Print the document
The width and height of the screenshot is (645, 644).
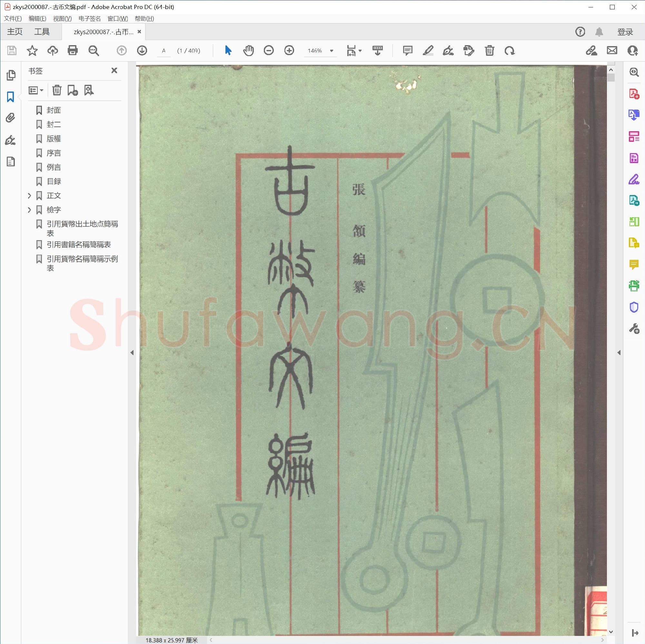pyautogui.click(x=73, y=51)
